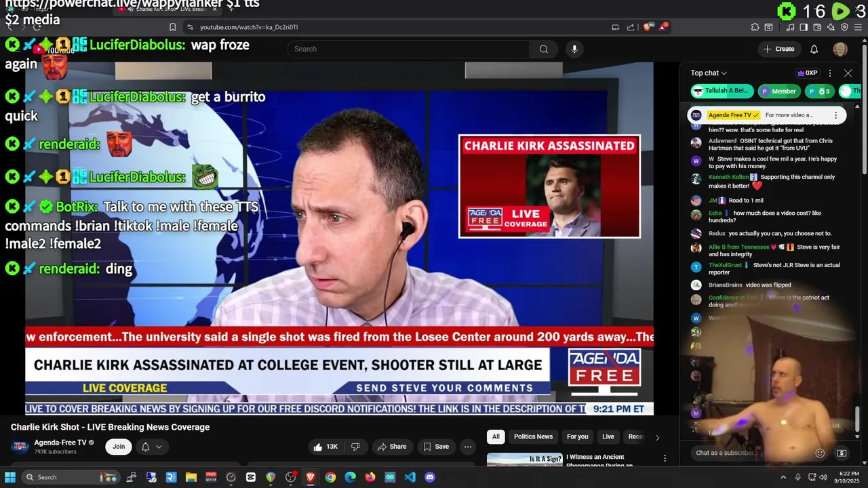Open options for 'I Witness an Ancient' video
The width and height of the screenshot is (868, 488).
coord(665,459)
